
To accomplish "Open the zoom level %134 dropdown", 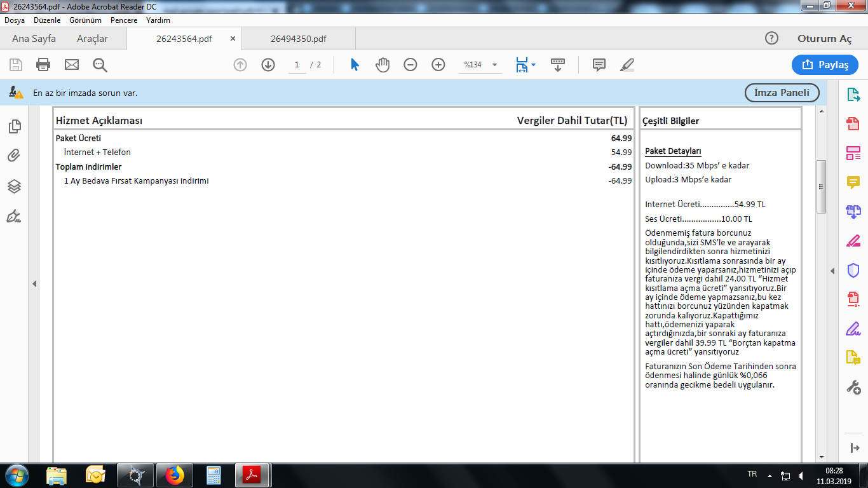I will [494, 65].
